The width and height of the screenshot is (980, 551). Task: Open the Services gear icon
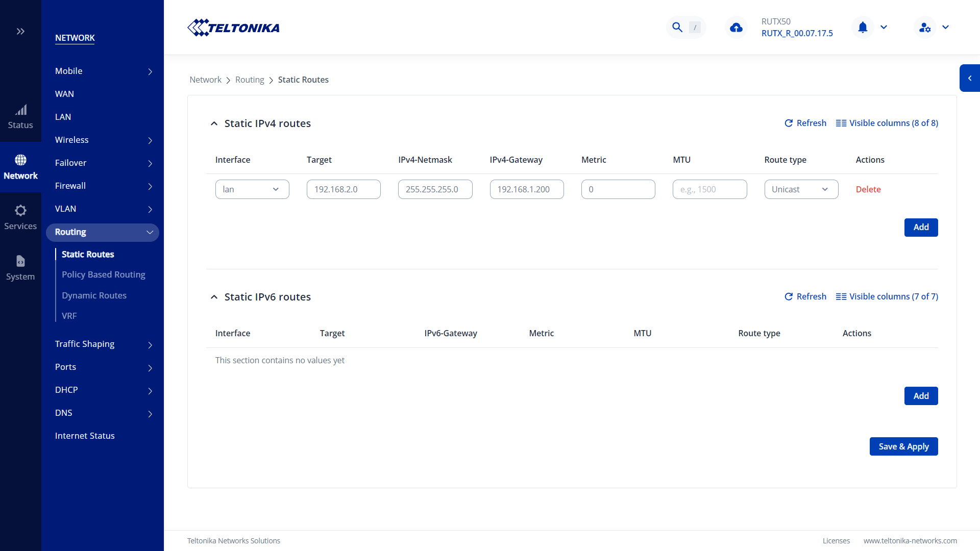click(20, 217)
